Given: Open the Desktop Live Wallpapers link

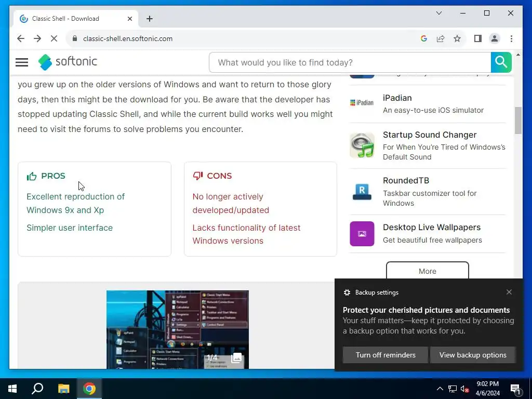Looking at the screenshot, I should pyautogui.click(x=432, y=228).
